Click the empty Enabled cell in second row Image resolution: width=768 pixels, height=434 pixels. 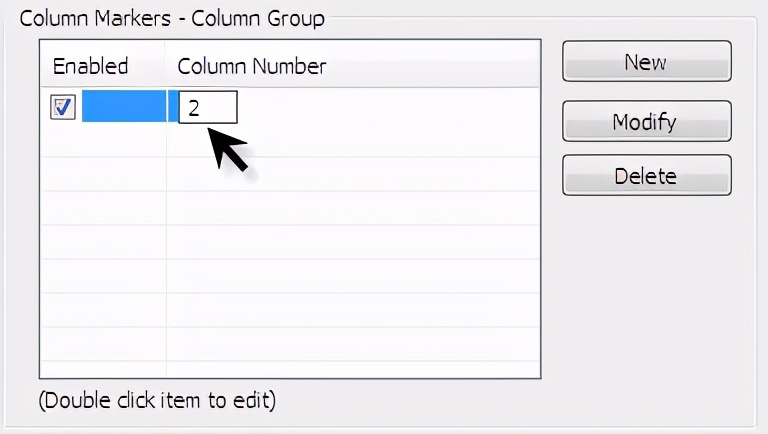click(103, 141)
